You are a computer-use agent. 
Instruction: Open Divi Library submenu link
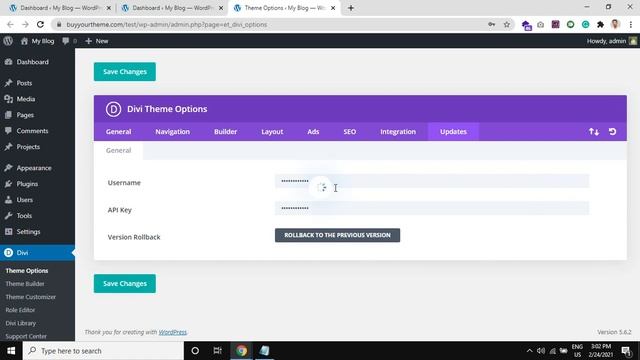point(21,323)
